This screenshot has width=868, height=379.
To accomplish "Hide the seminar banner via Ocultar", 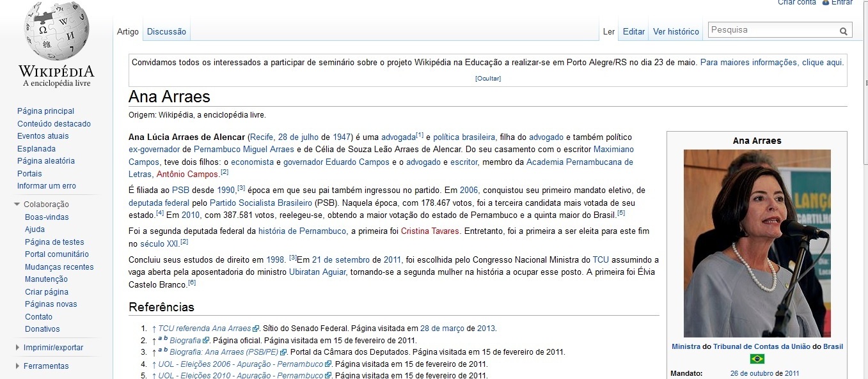I will (488, 78).
